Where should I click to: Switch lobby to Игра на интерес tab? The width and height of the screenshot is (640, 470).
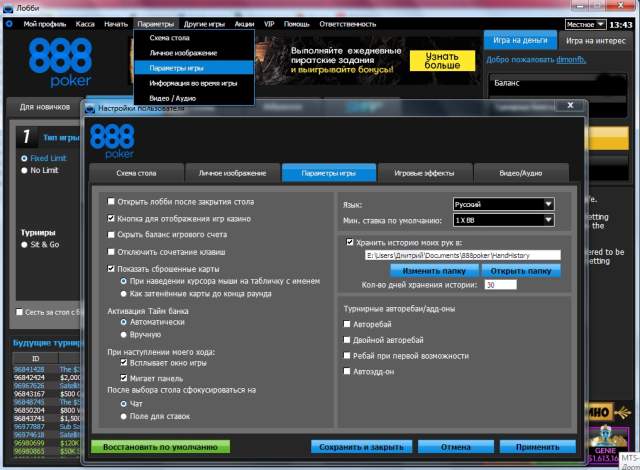[x=596, y=40]
